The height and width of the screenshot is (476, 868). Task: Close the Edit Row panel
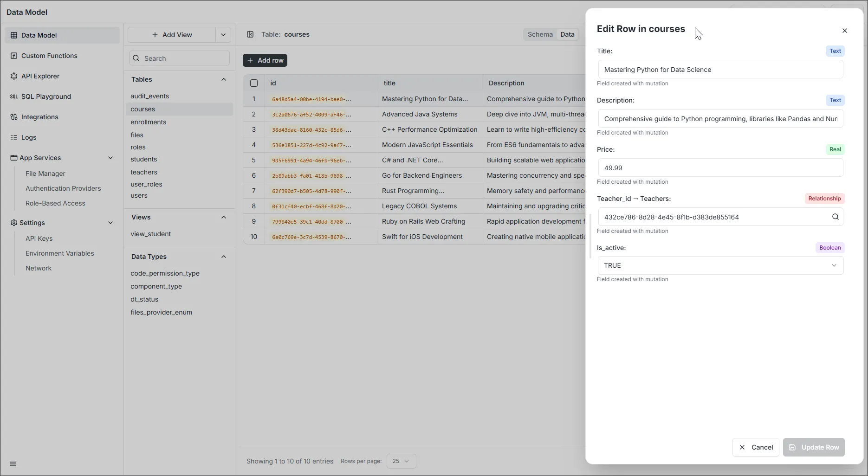pyautogui.click(x=844, y=31)
